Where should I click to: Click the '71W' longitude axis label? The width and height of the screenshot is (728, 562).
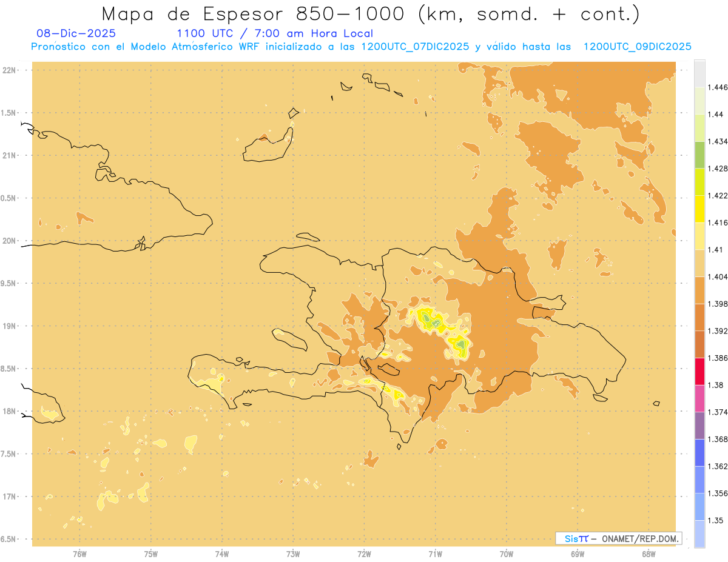click(435, 554)
